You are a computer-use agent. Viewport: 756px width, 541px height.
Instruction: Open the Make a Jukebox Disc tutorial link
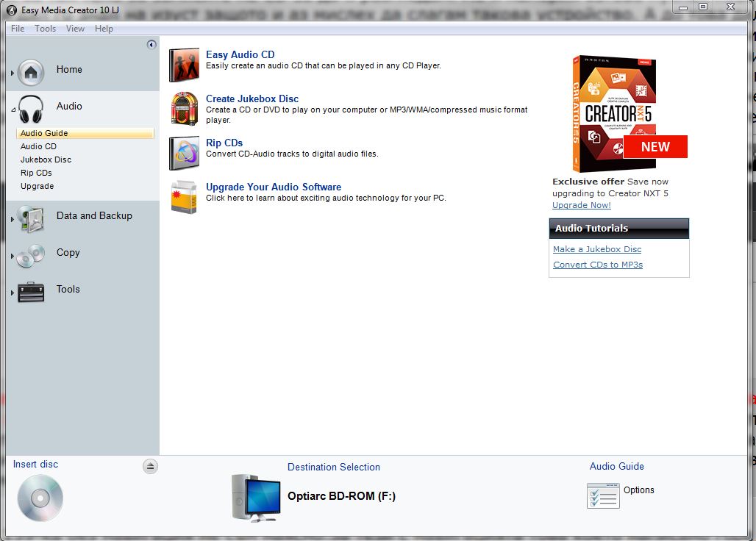point(597,249)
